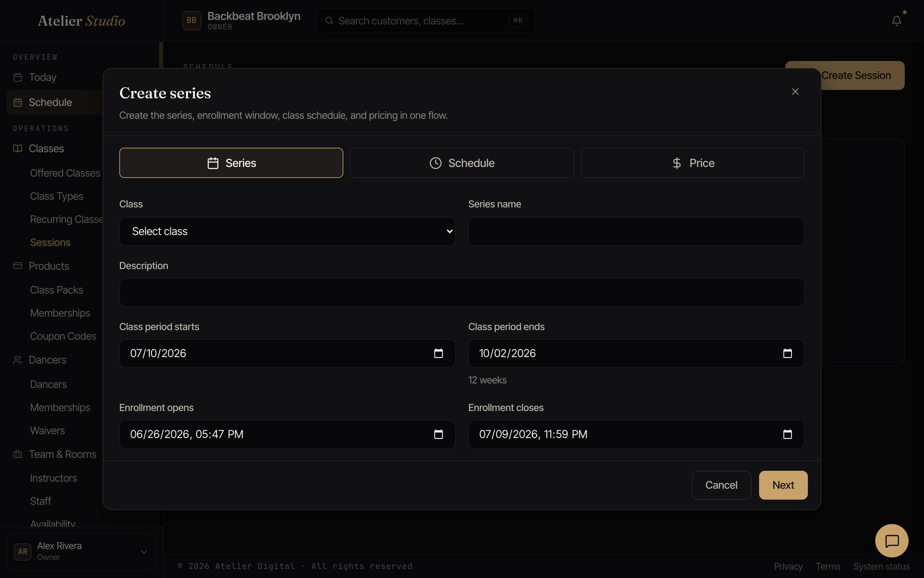
Task: Open the Terms link
Action: [828, 566]
